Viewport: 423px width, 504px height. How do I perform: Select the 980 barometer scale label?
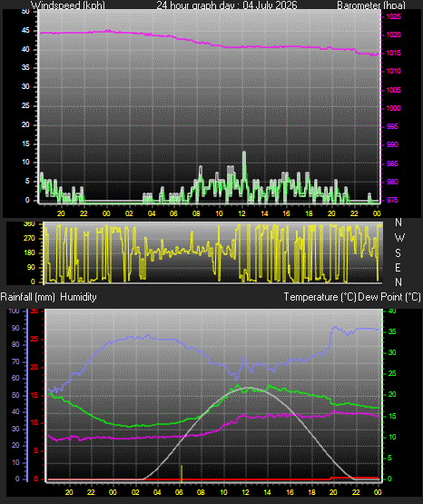pos(392,182)
